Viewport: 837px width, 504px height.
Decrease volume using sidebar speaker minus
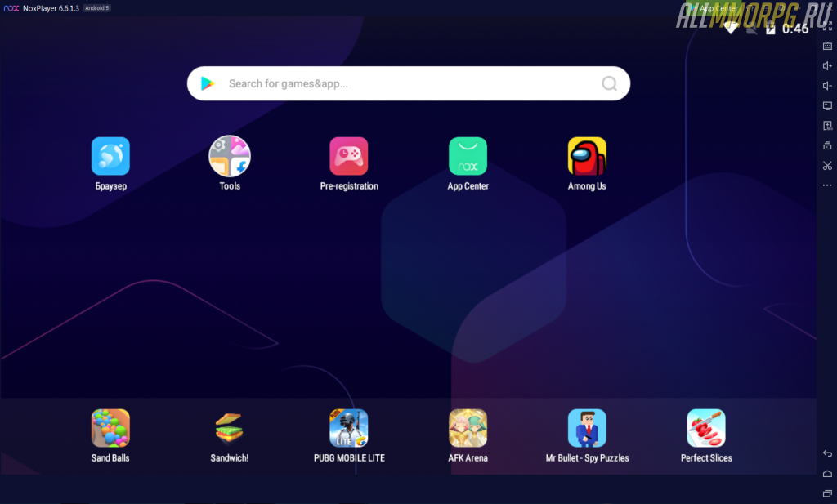[827, 86]
